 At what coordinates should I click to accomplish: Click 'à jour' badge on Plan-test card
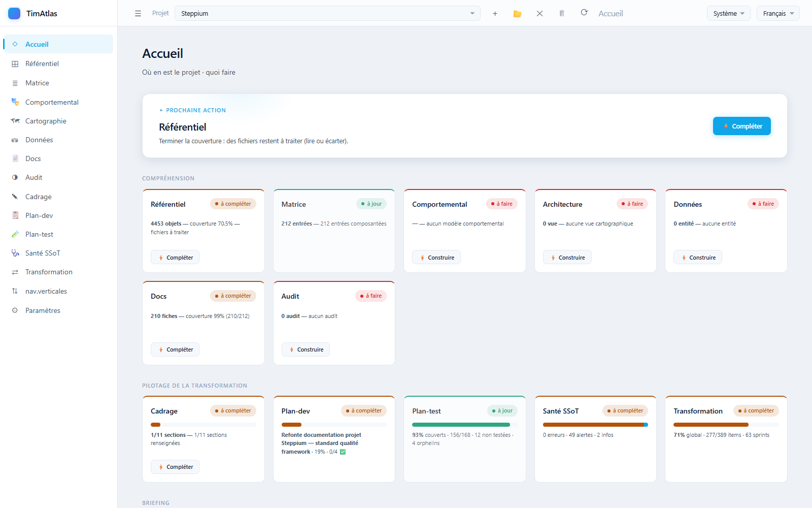[x=502, y=410]
